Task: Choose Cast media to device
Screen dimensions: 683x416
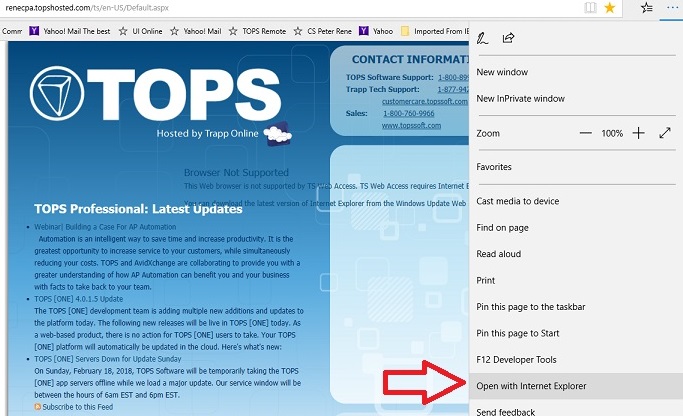Action: pos(576,201)
